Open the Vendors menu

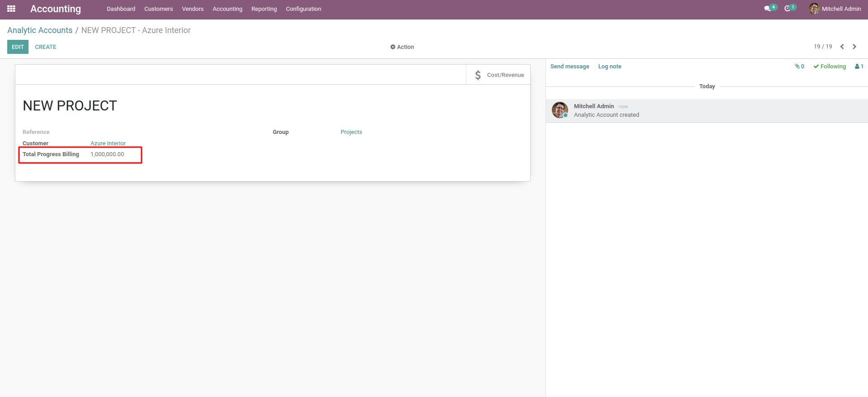pos(193,9)
